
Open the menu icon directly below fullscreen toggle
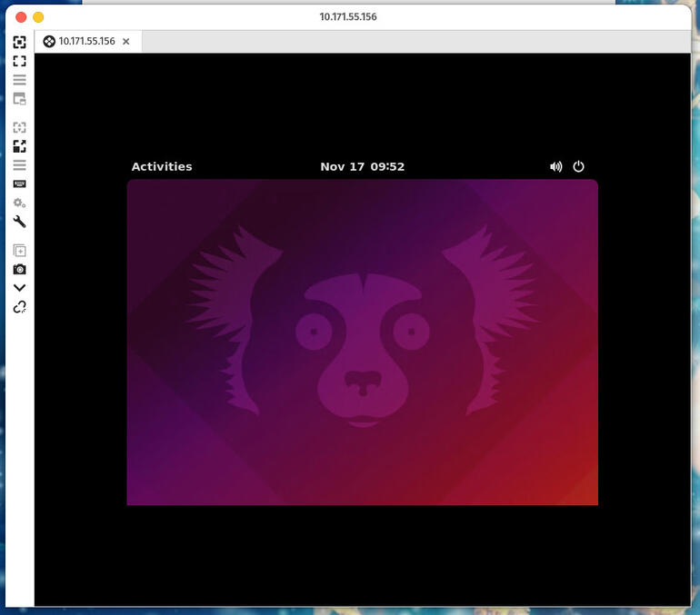pos(19,80)
